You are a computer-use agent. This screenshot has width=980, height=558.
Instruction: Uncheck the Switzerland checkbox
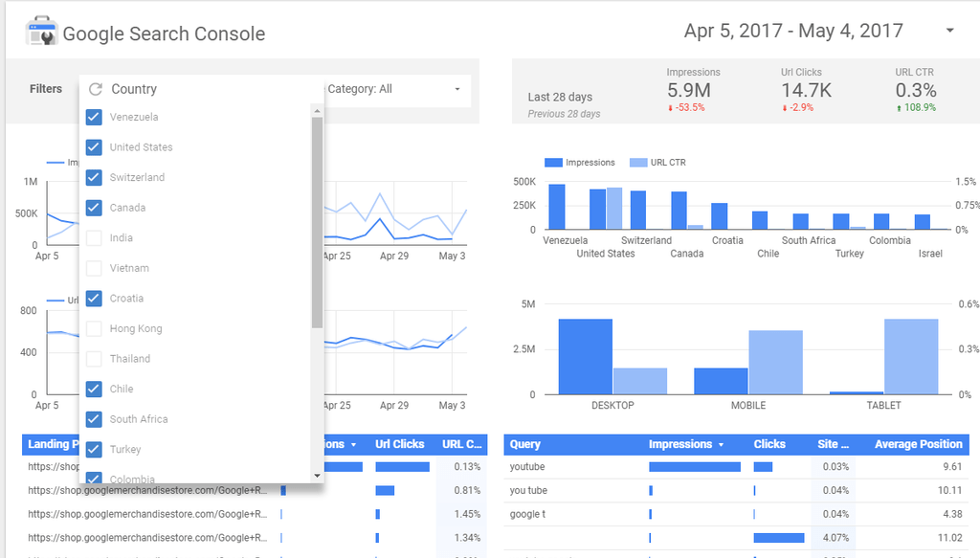(x=94, y=177)
